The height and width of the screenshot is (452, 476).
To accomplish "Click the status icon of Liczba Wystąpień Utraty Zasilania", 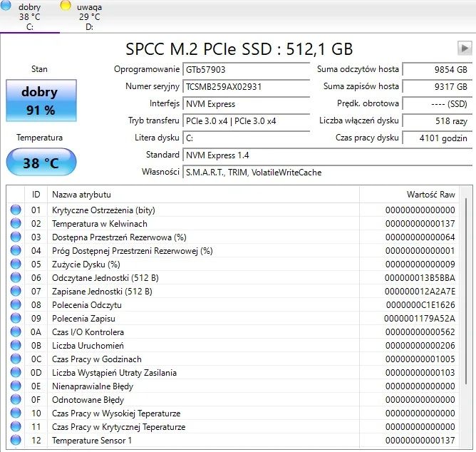I will [16, 372].
